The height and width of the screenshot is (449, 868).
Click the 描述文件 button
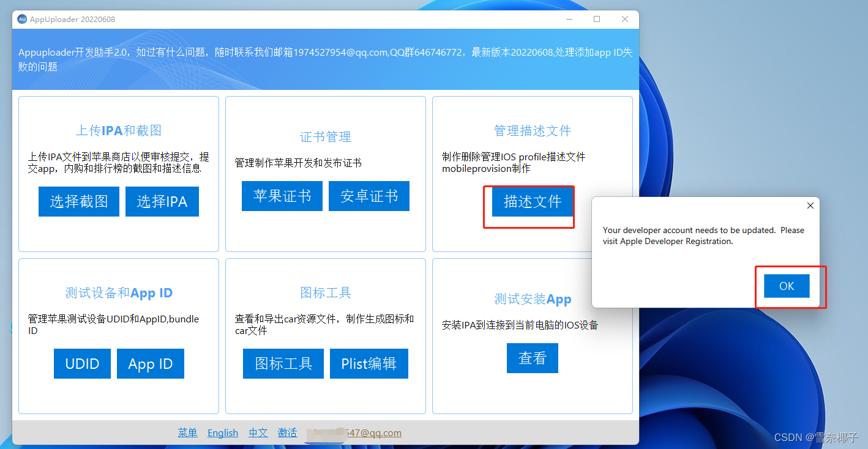[x=533, y=201]
